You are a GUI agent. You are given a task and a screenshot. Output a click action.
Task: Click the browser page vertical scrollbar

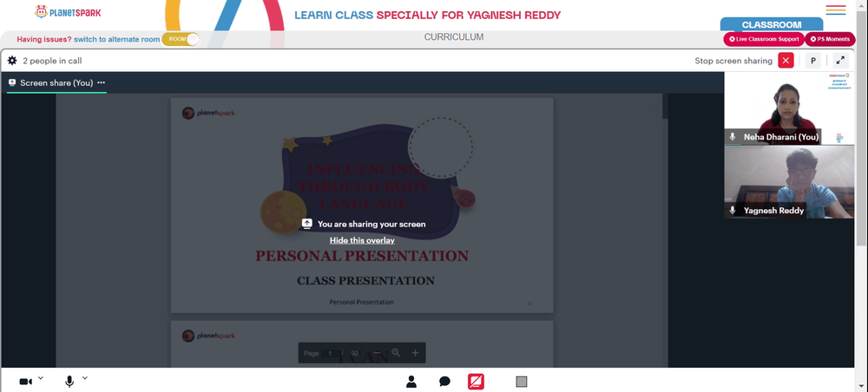pyautogui.click(x=861, y=127)
